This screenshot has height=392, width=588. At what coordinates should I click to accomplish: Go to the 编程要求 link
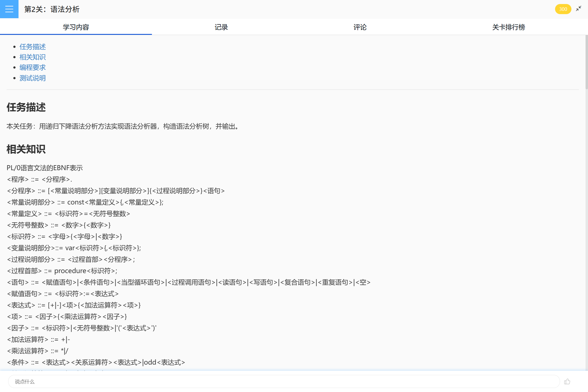33,67
